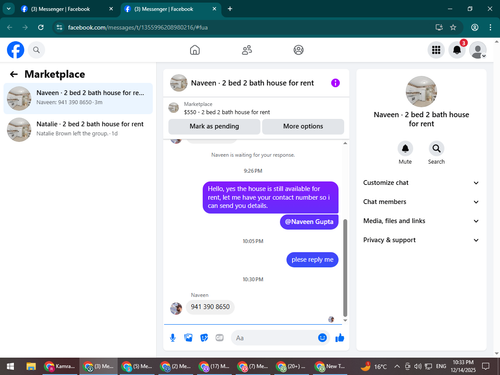Click the @Naveen Gupta mention bubble
This screenshot has height=375, width=500.
click(x=309, y=222)
